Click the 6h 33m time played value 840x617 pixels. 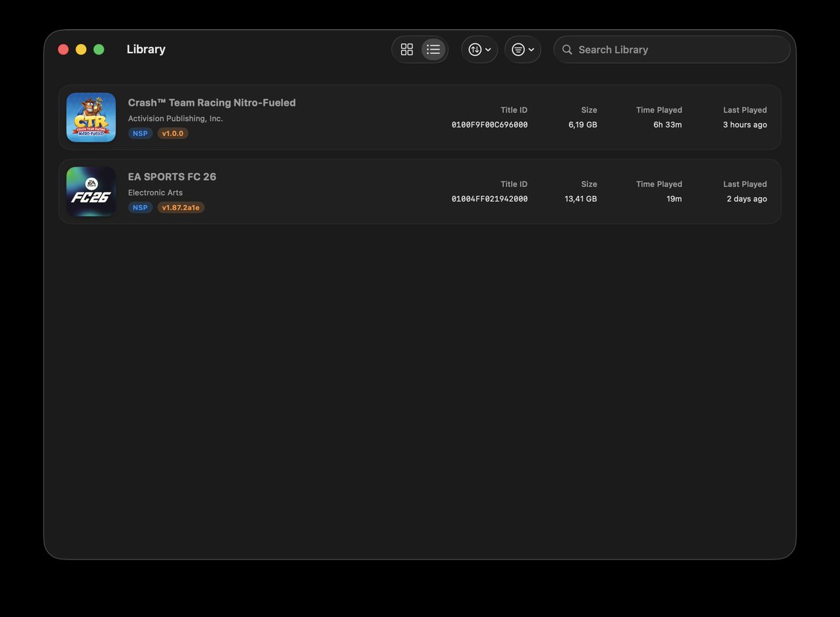[x=668, y=125]
